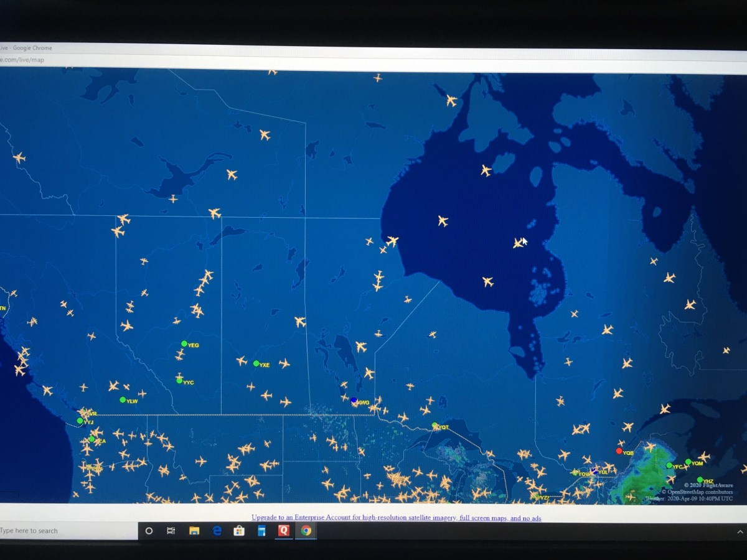The width and height of the screenshot is (747, 560).
Task: Click the YQM airport marker
Action: point(688,462)
